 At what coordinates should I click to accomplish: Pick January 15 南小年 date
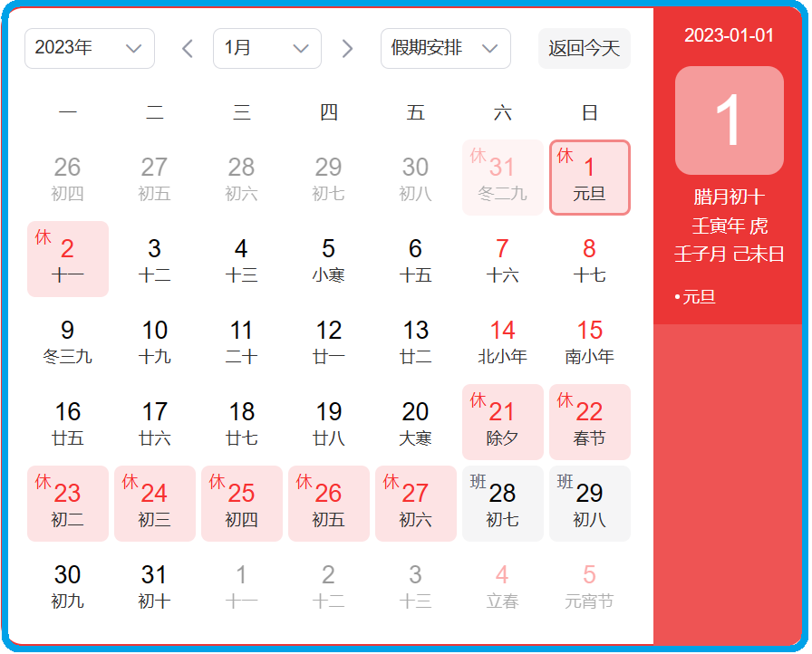[589, 341]
